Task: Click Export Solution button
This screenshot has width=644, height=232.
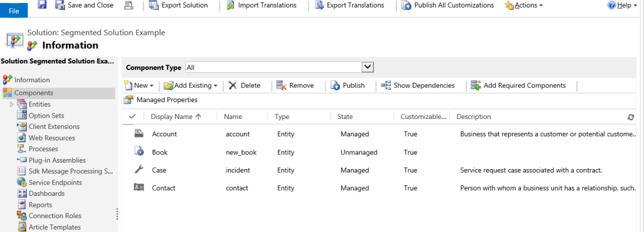Action: pos(178,5)
